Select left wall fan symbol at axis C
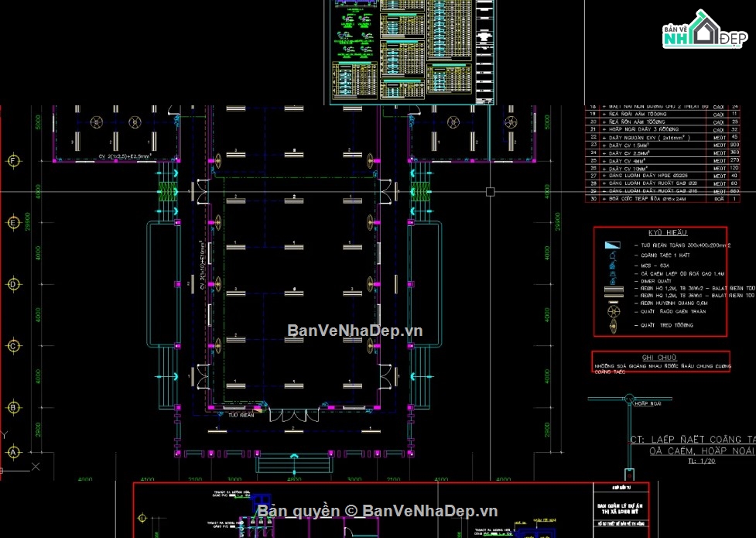 pos(218,346)
